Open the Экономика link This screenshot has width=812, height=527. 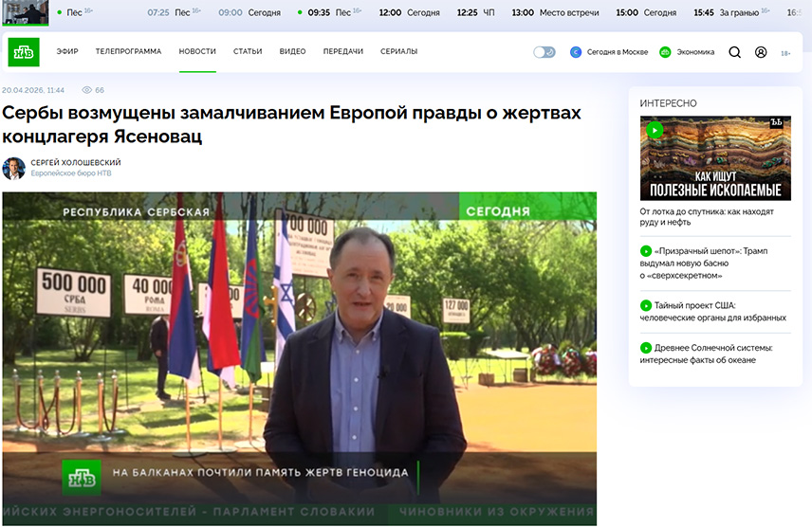pos(695,52)
